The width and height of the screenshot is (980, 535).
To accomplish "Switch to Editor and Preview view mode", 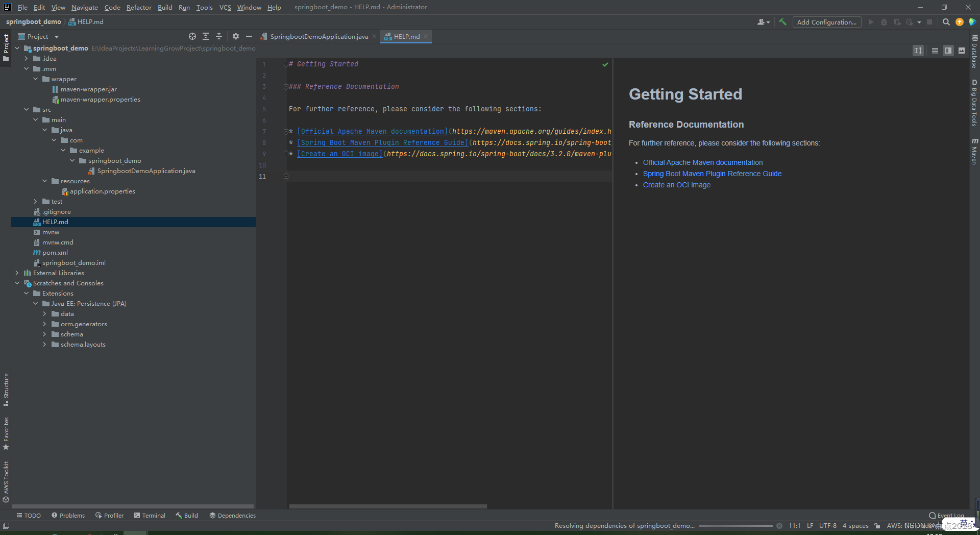I will (x=948, y=51).
